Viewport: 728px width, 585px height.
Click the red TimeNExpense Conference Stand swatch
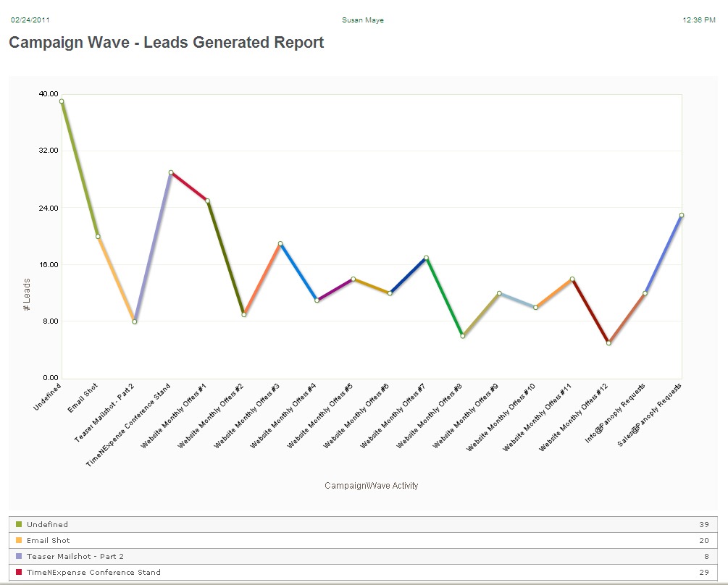(x=19, y=572)
